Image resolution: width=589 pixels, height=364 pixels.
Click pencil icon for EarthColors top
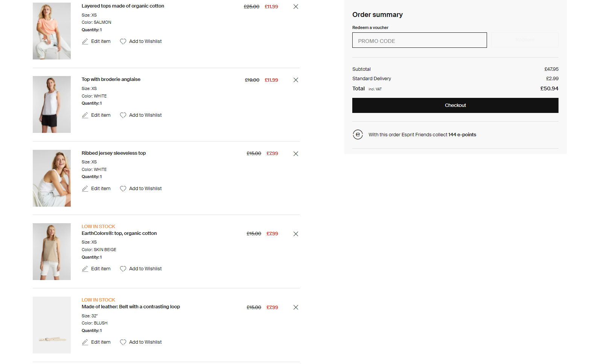[x=85, y=269]
